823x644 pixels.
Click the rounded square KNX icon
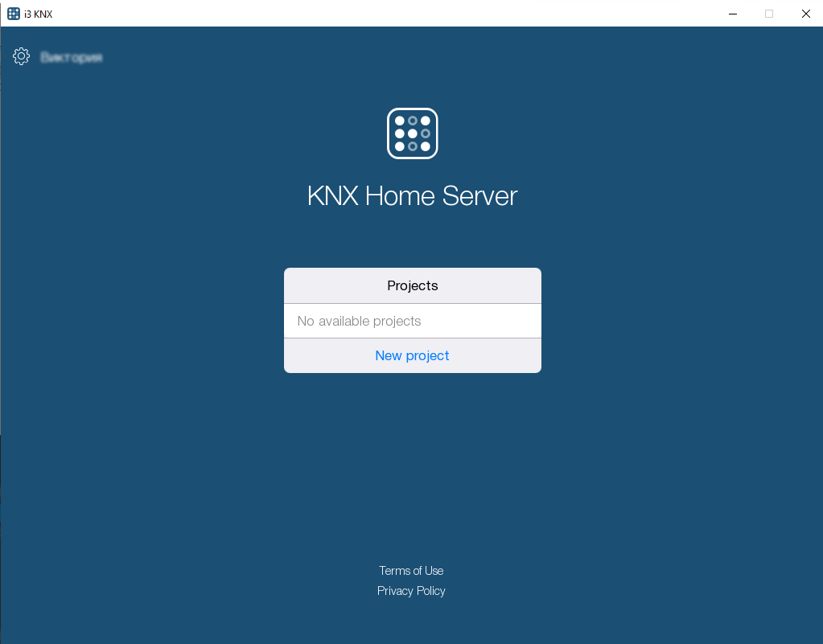[412, 133]
